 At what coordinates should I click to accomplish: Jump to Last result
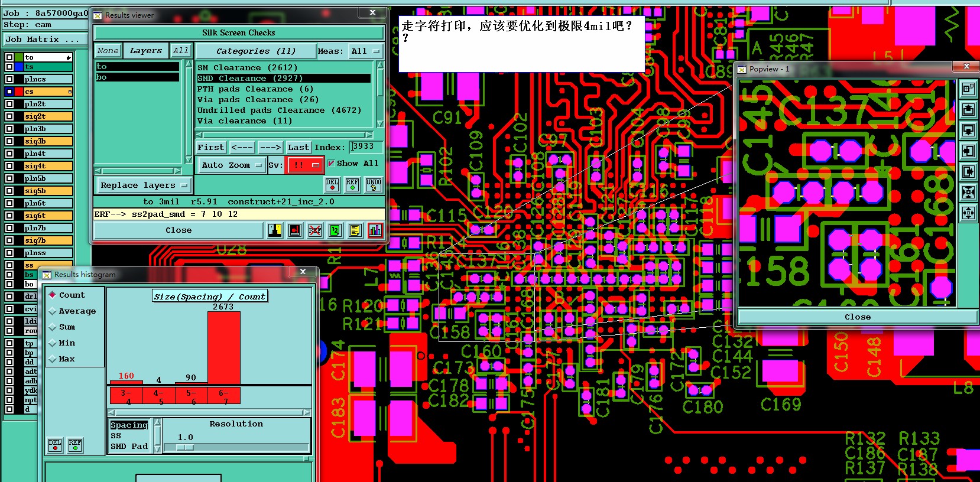[x=298, y=147]
